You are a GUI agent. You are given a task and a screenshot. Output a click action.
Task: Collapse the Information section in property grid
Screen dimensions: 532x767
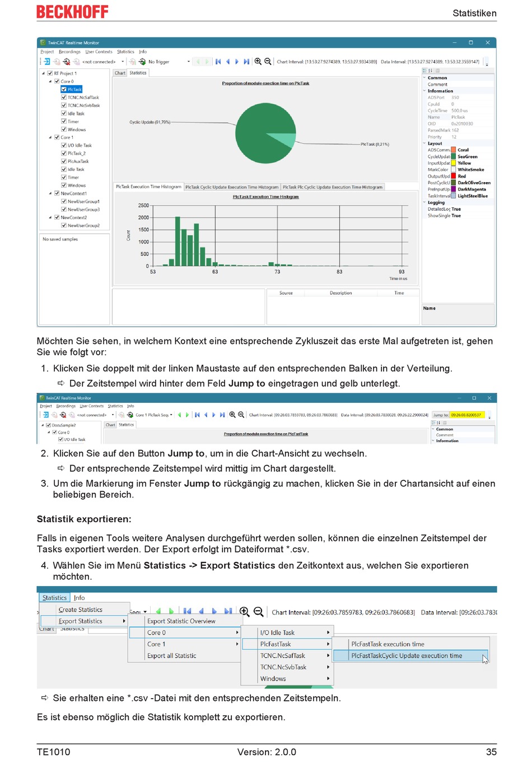point(424,91)
